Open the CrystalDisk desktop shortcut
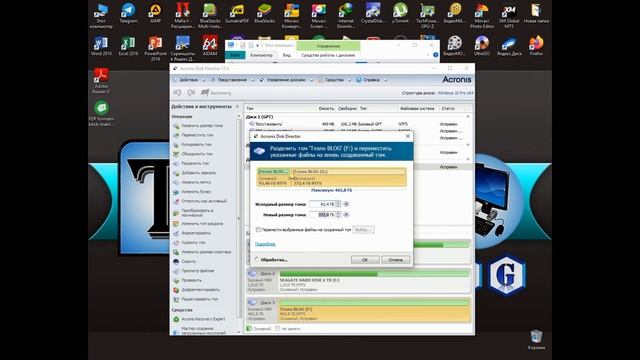Screen dimensions: 640x360 (x=373, y=13)
